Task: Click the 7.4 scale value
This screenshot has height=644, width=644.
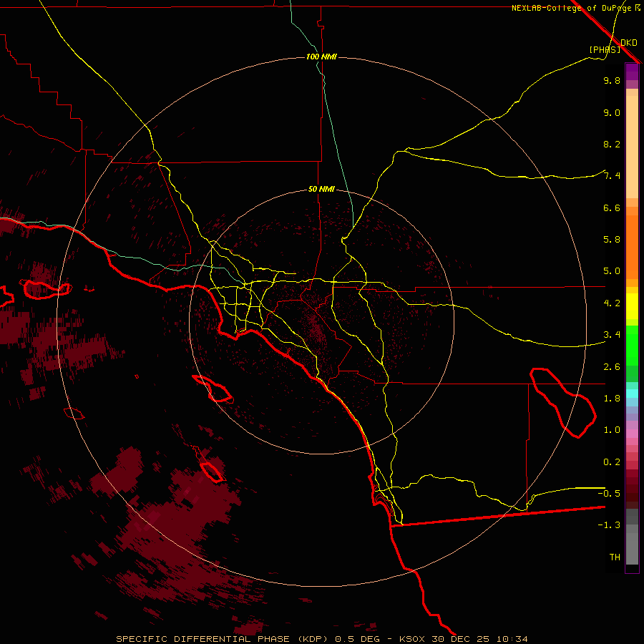Action: (x=612, y=176)
